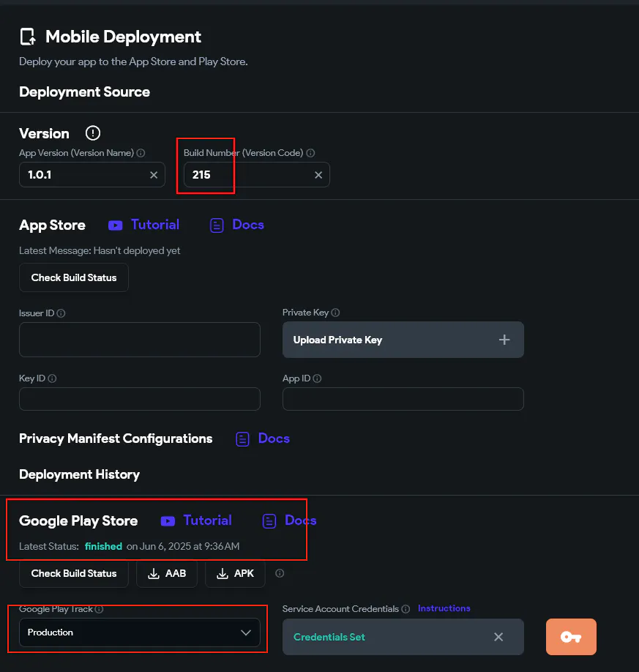This screenshot has width=639, height=672.
Task: Show App ID info icon
Action: [x=317, y=378]
